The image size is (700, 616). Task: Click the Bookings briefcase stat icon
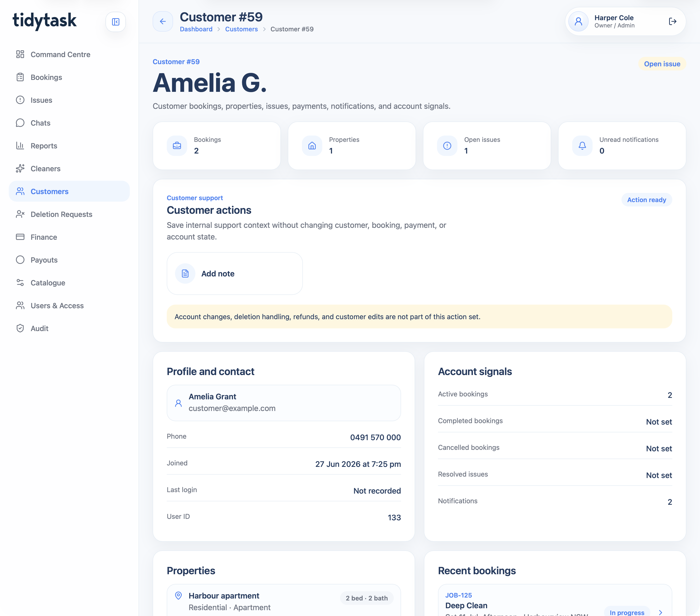[x=177, y=146]
